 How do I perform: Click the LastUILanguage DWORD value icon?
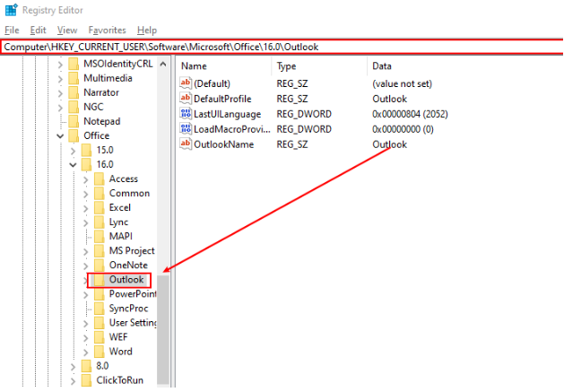coord(186,114)
